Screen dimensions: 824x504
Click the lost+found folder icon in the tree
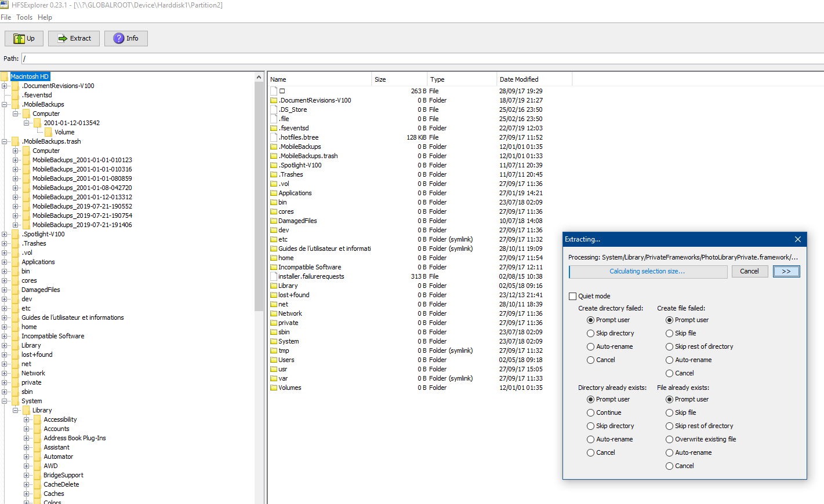coord(16,355)
